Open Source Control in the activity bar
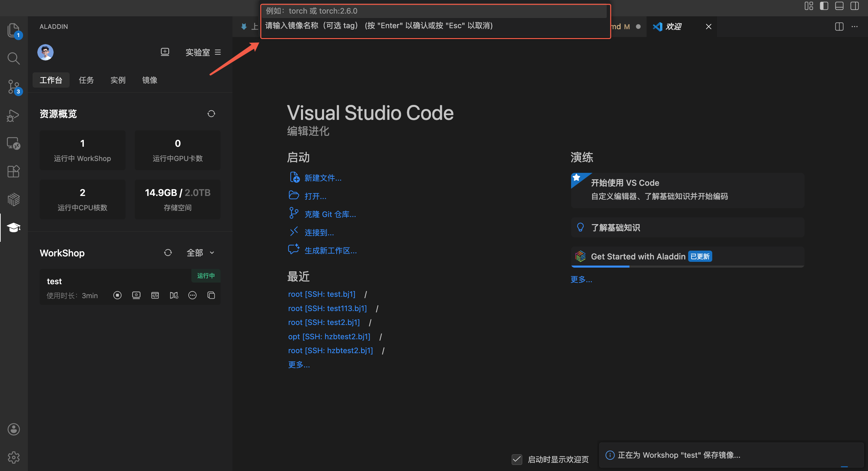868x471 pixels. 14,87
